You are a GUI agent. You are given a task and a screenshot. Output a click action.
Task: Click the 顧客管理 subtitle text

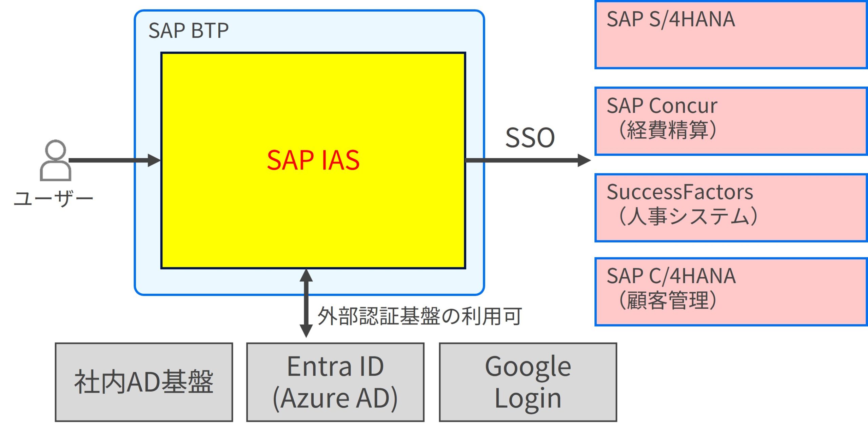click(667, 300)
